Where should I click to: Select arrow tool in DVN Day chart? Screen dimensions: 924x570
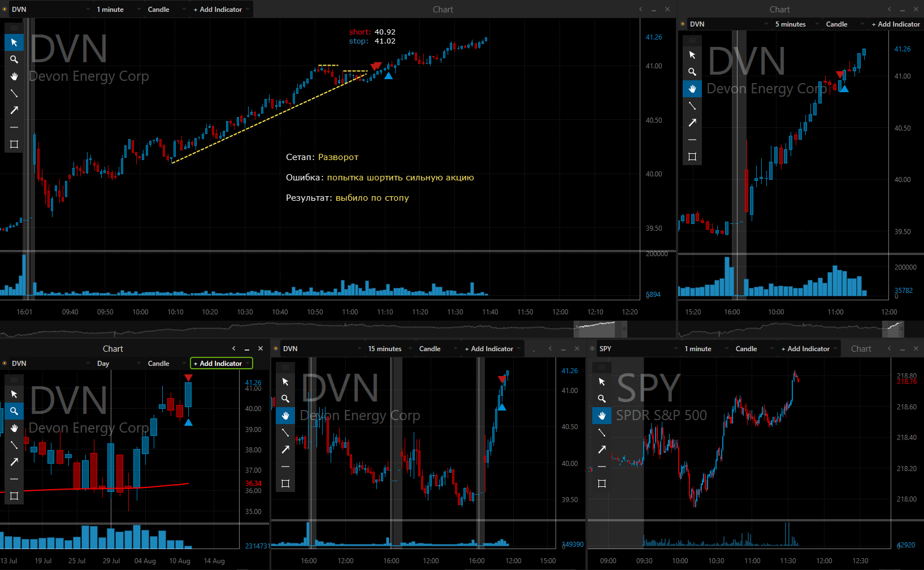pyautogui.click(x=14, y=462)
